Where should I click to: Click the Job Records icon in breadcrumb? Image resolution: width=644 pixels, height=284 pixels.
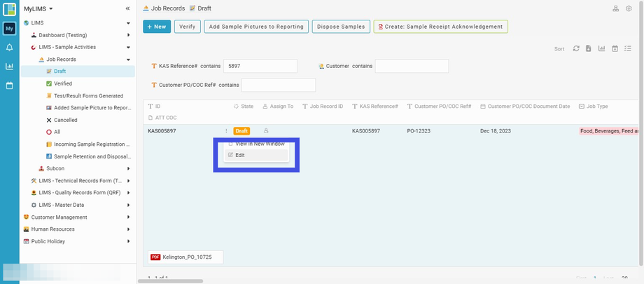point(146,8)
